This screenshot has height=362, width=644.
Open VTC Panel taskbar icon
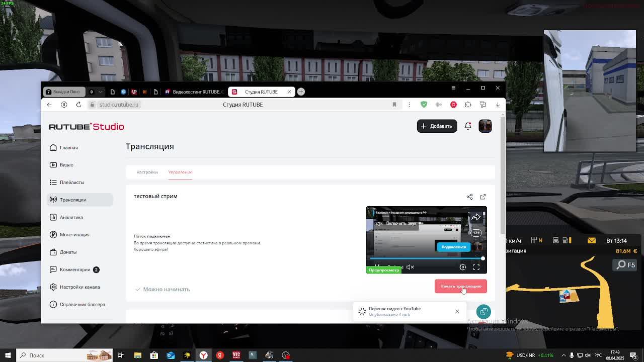pos(236,355)
